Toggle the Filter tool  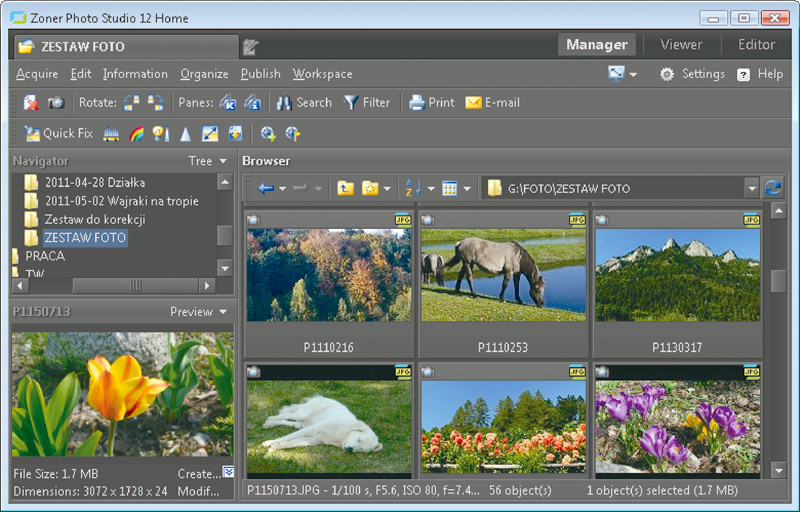pyautogui.click(x=366, y=102)
